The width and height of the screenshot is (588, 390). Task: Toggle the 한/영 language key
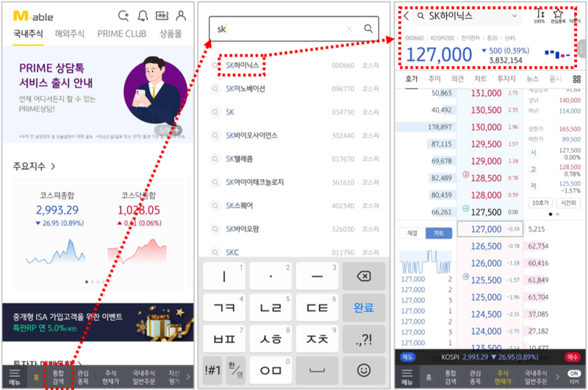[x=235, y=370]
